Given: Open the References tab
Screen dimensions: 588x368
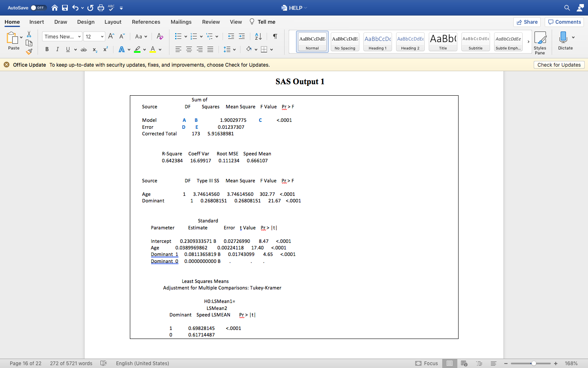Looking at the screenshot, I should click(x=146, y=22).
